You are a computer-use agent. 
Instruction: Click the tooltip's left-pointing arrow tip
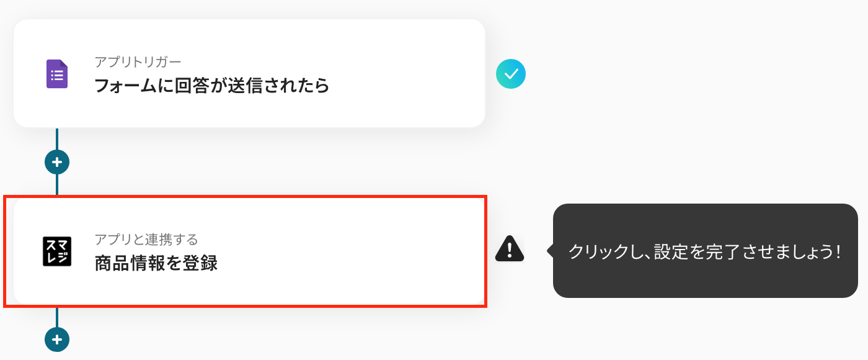pyautogui.click(x=549, y=251)
